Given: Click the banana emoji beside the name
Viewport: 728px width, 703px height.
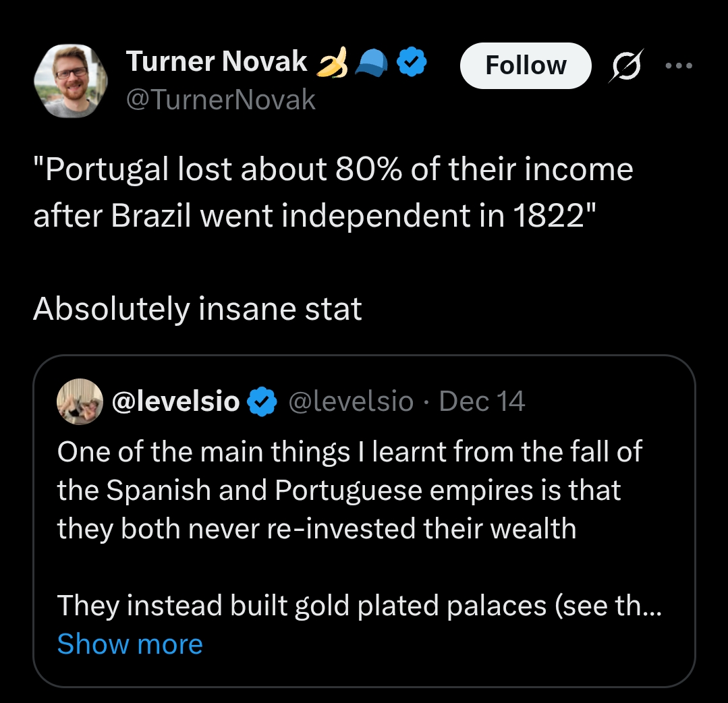Looking at the screenshot, I should click(x=333, y=62).
